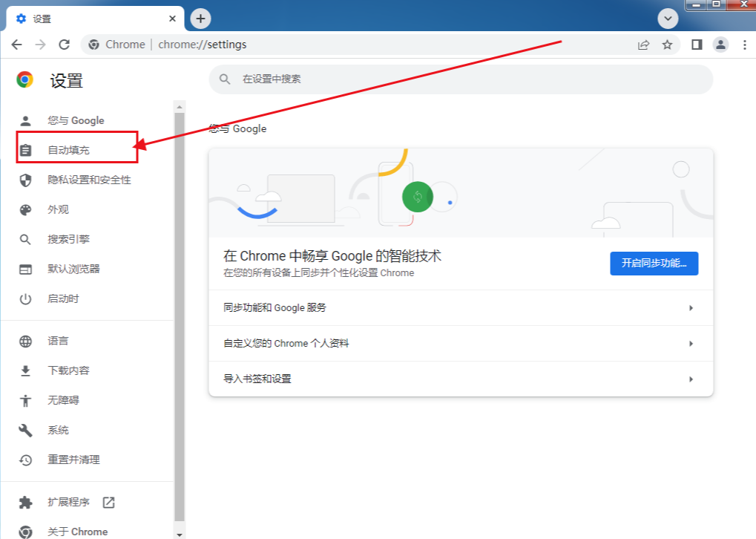Open the profile avatar menu
Screen dimensions: 756x539
(721, 45)
